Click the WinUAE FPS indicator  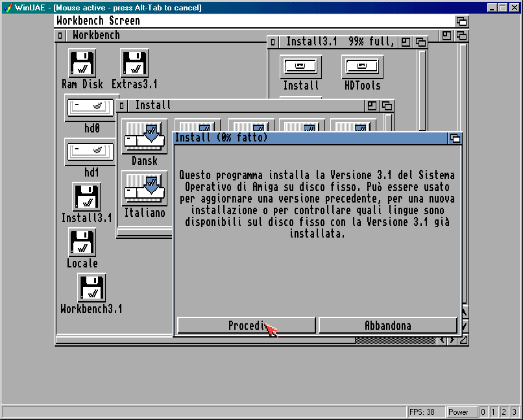(x=426, y=412)
